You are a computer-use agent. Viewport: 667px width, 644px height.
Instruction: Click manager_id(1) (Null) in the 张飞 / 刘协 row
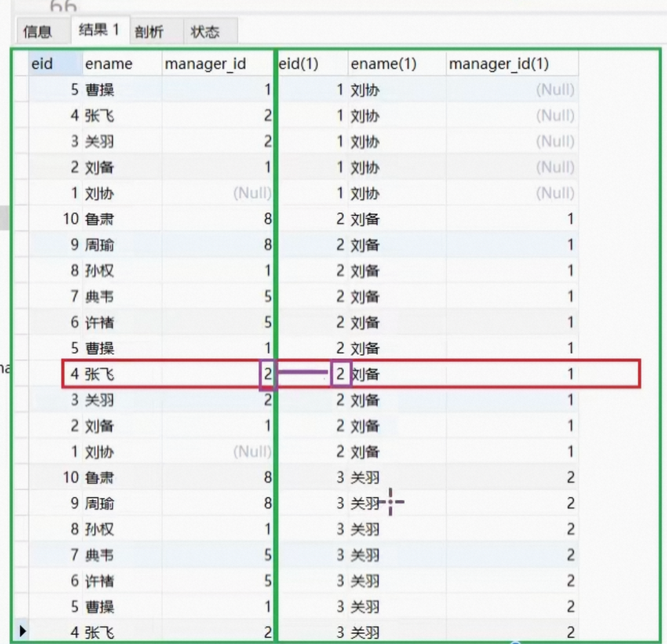555,116
